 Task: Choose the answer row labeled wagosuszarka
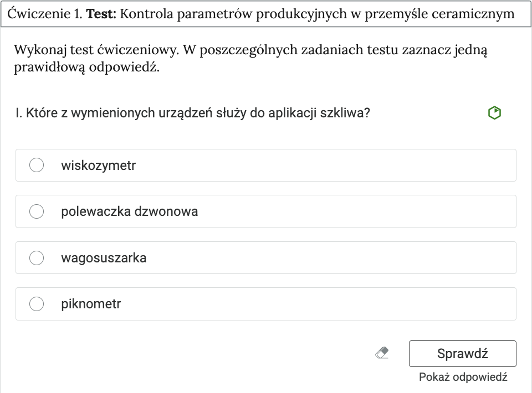[222, 257]
